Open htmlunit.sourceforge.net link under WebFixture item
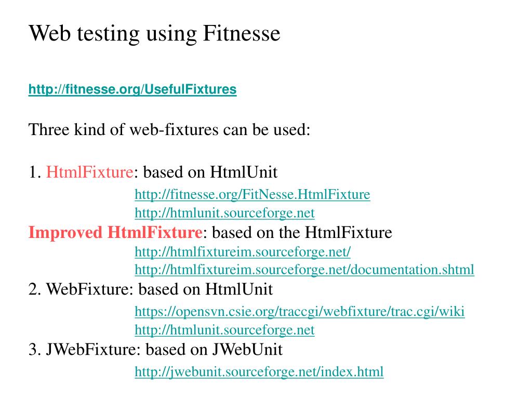532x399 pixels. point(224,330)
